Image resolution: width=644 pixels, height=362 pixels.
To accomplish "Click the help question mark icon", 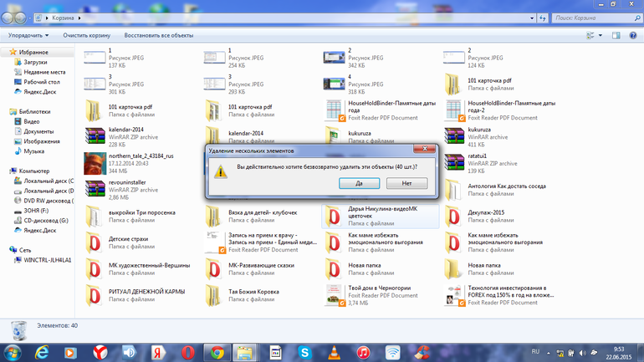I will tap(633, 36).
